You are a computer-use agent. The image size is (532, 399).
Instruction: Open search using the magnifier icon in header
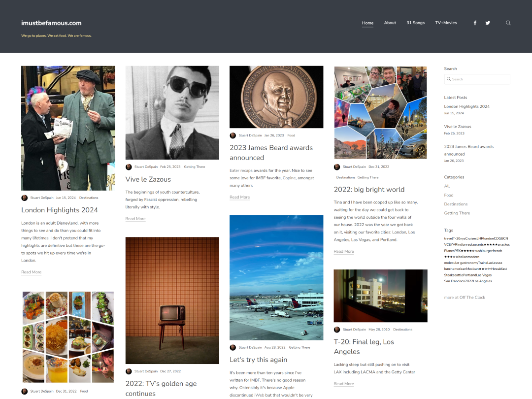click(508, 23)
